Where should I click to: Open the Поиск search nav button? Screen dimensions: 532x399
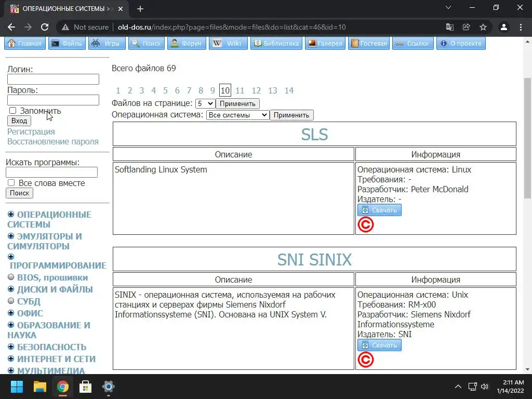[146, 44]
